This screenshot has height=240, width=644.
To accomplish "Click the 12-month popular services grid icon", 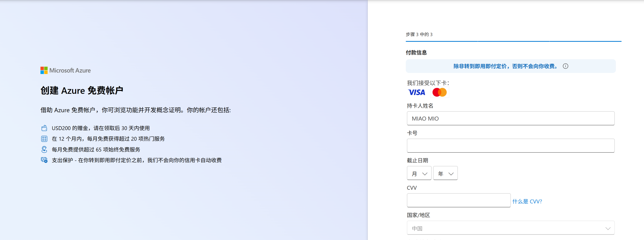I will 44,139.
